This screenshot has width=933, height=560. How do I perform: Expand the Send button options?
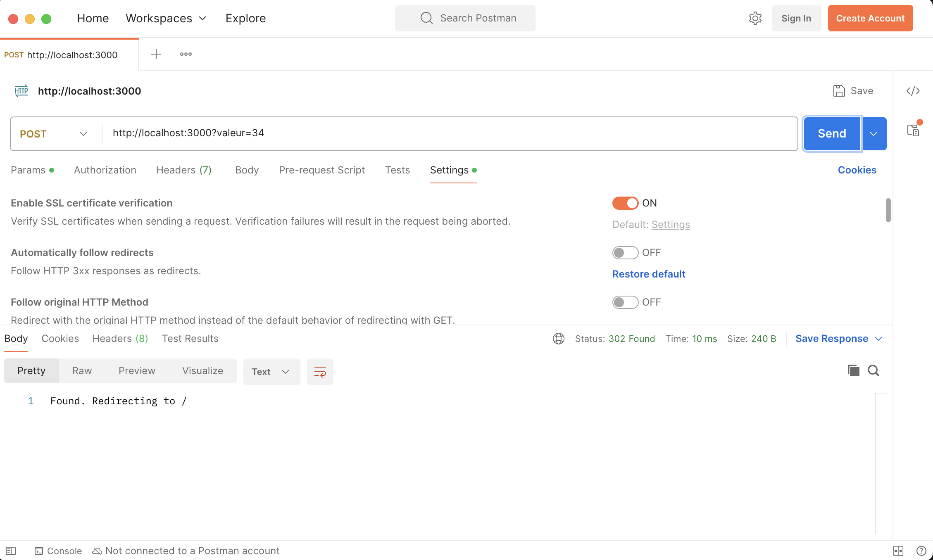(874, 133)
